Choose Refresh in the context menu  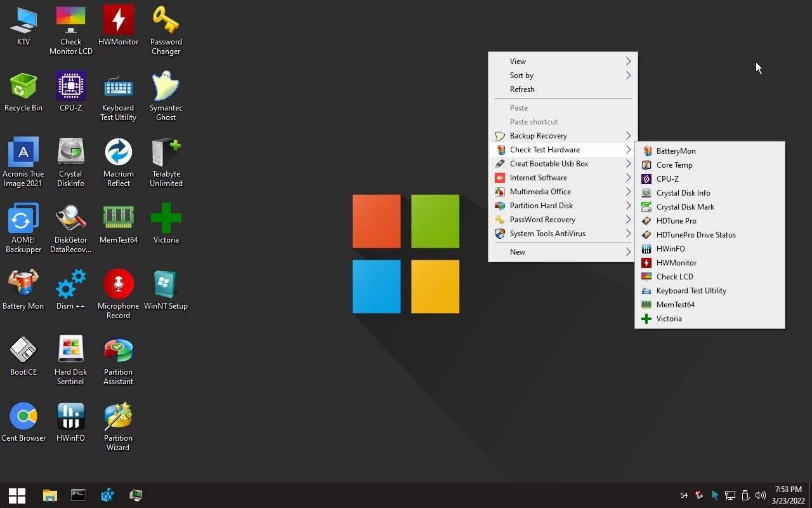(x=563, y=90)
